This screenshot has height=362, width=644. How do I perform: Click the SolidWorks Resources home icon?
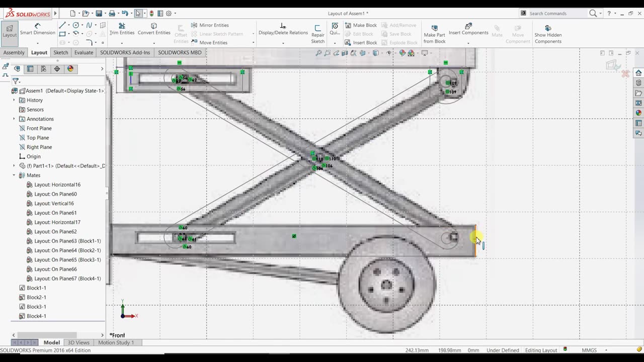[638, 73]
